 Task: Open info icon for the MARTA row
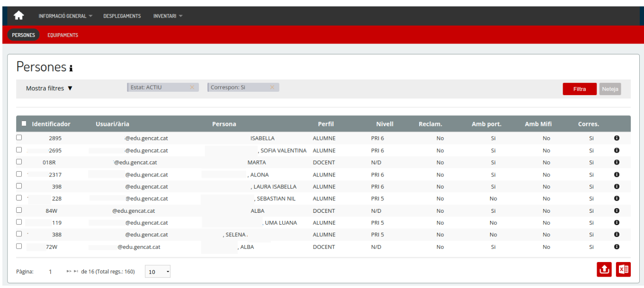coord(617,162)
